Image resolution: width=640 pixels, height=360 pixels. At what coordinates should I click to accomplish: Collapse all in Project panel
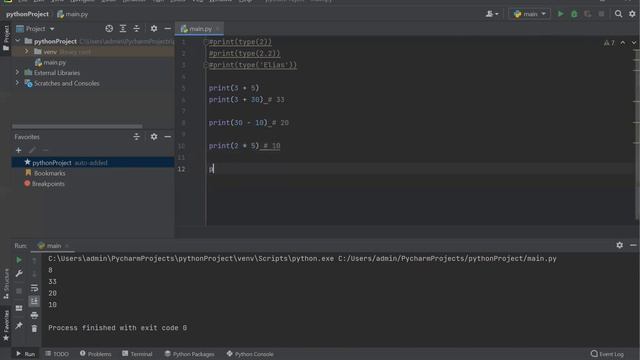(x=136, y=29)
